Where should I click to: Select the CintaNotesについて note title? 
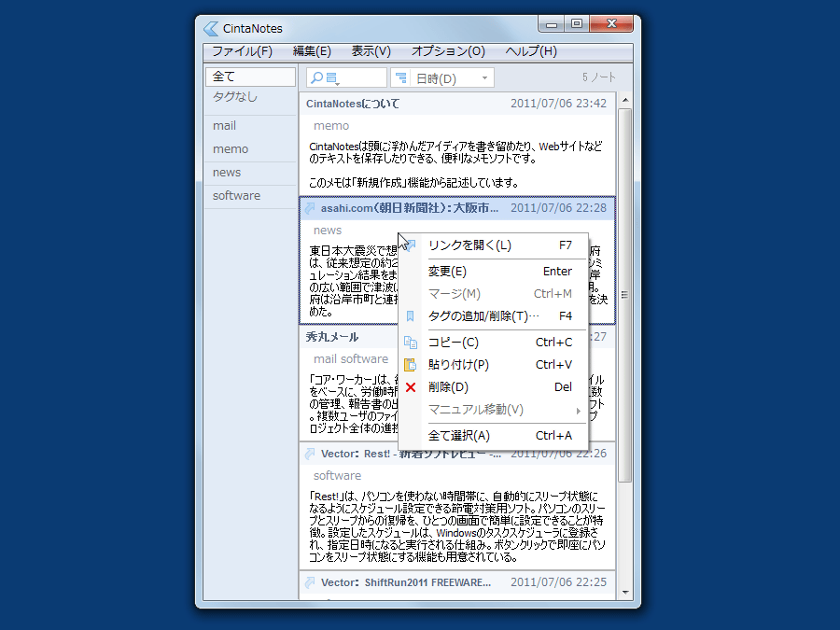click(353, 104)
